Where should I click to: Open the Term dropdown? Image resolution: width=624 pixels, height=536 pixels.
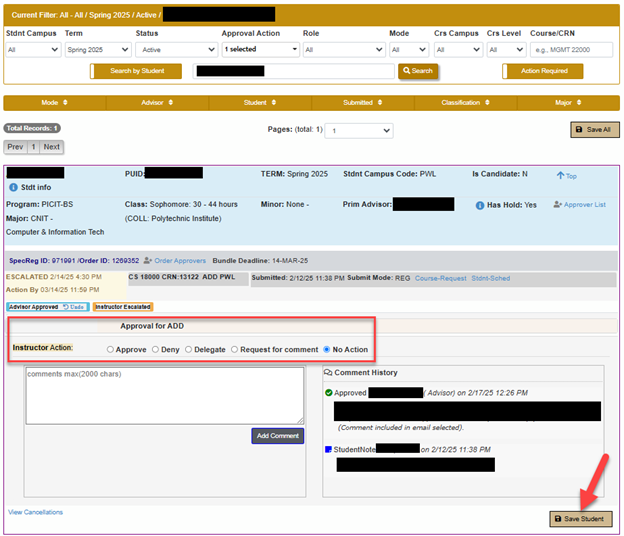pos(96,49)
